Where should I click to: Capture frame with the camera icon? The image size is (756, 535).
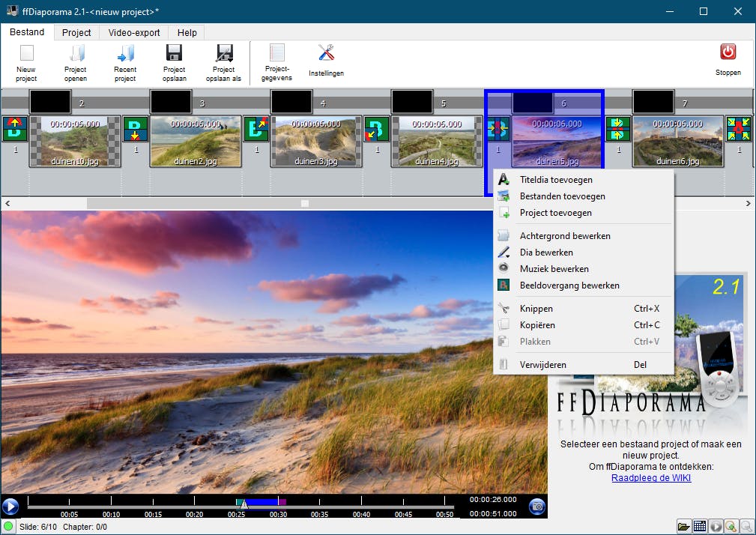point(536,507)
